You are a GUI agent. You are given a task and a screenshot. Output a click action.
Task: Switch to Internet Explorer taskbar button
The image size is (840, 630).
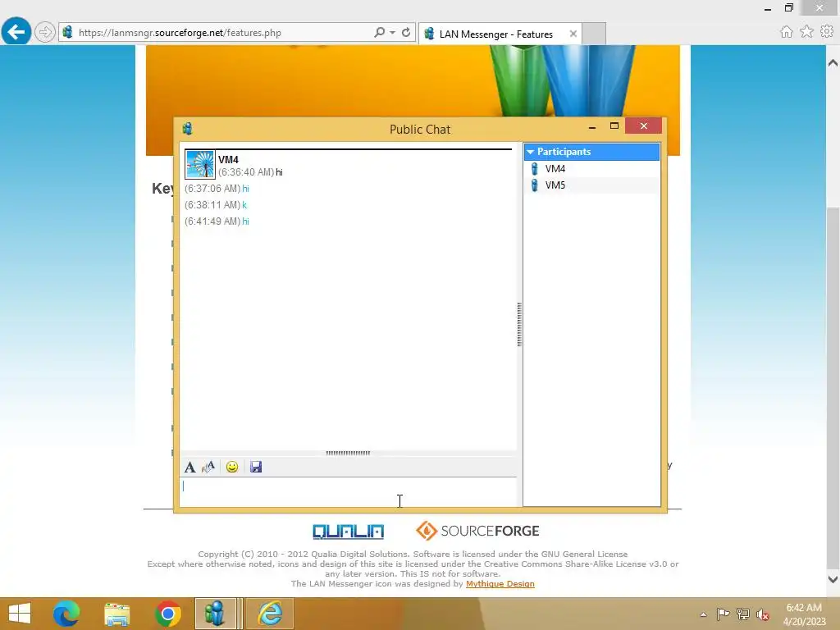269,614
